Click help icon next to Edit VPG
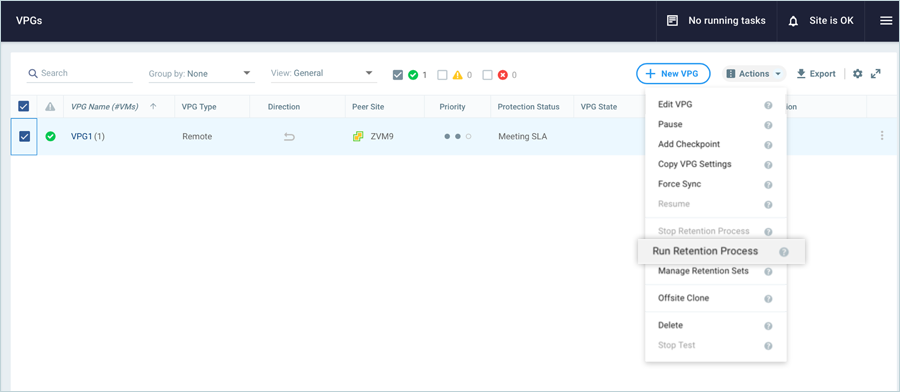 (768, 105)
